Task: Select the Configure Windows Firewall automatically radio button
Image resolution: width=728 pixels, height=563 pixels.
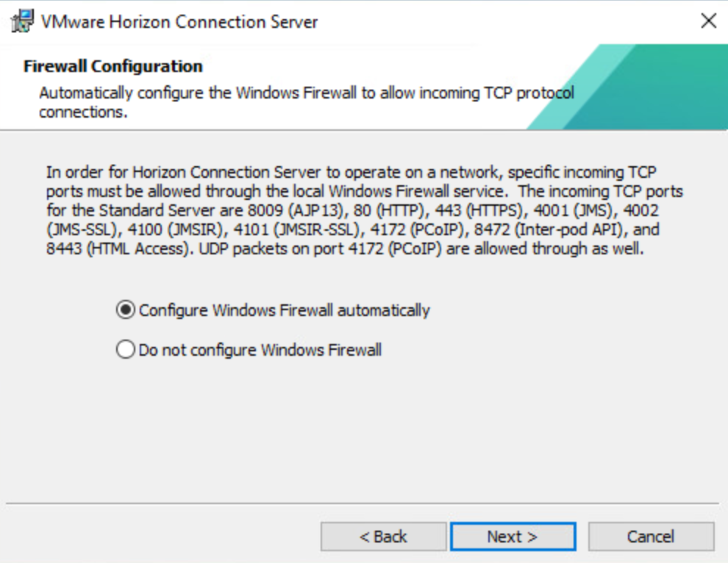Action: [126, 310]
